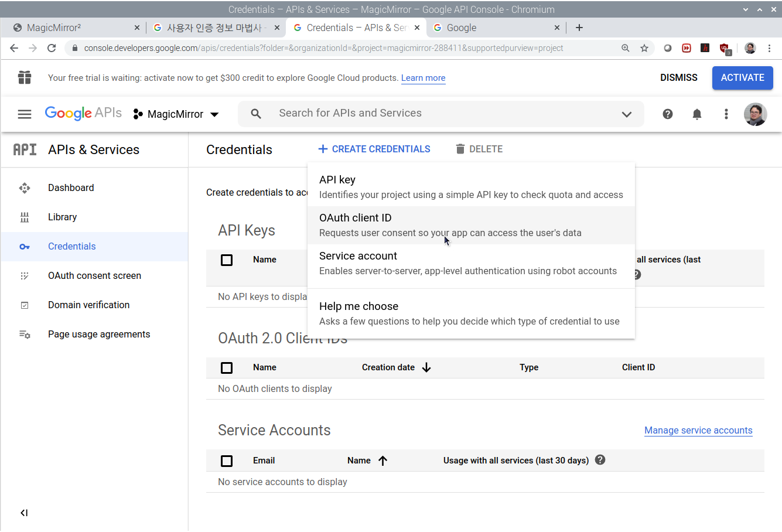Image resolution: width=782 pixels, height=532 pixels.
Task: Open the hamburger navigation menu
Action: (25, 114)
